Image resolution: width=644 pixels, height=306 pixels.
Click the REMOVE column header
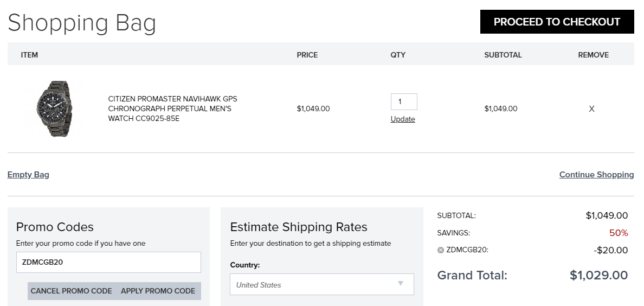pyautogui.click(x=593, y=55)
